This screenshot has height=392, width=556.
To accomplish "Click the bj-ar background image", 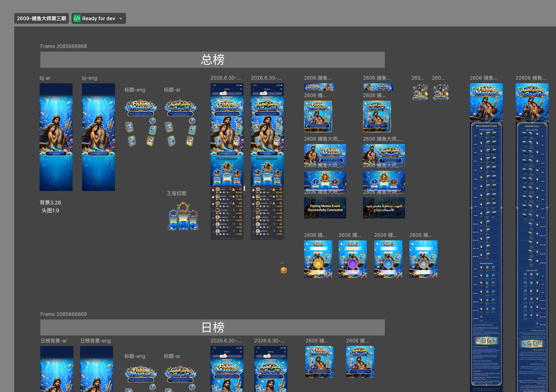I will point(56,137).
